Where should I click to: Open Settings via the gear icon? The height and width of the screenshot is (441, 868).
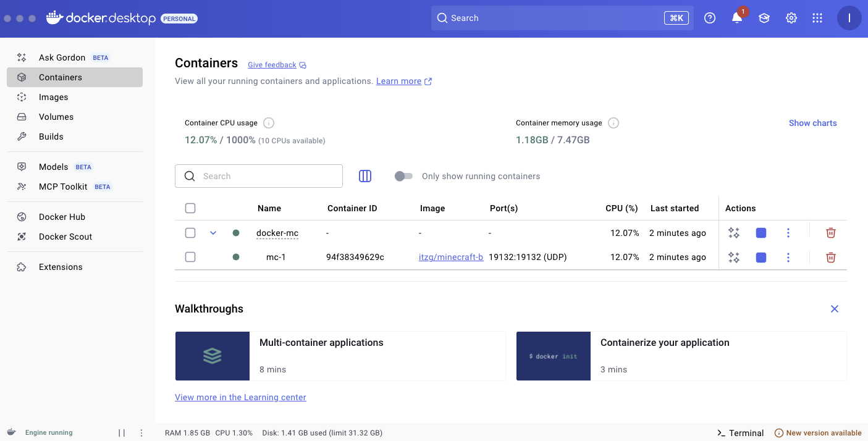point(791,19)
